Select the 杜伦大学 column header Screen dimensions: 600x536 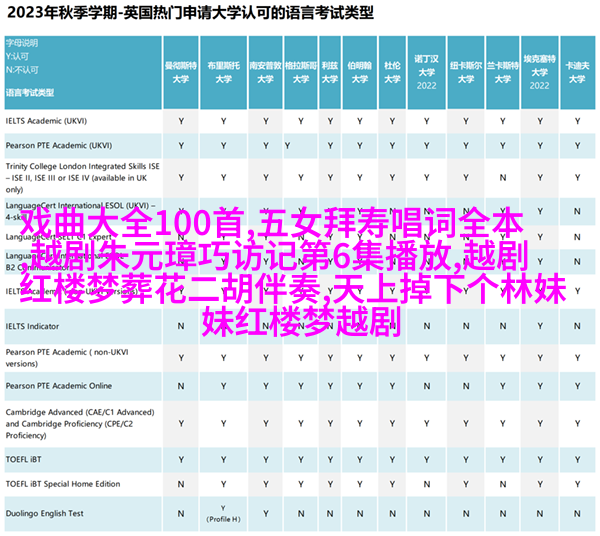point(392,72)
